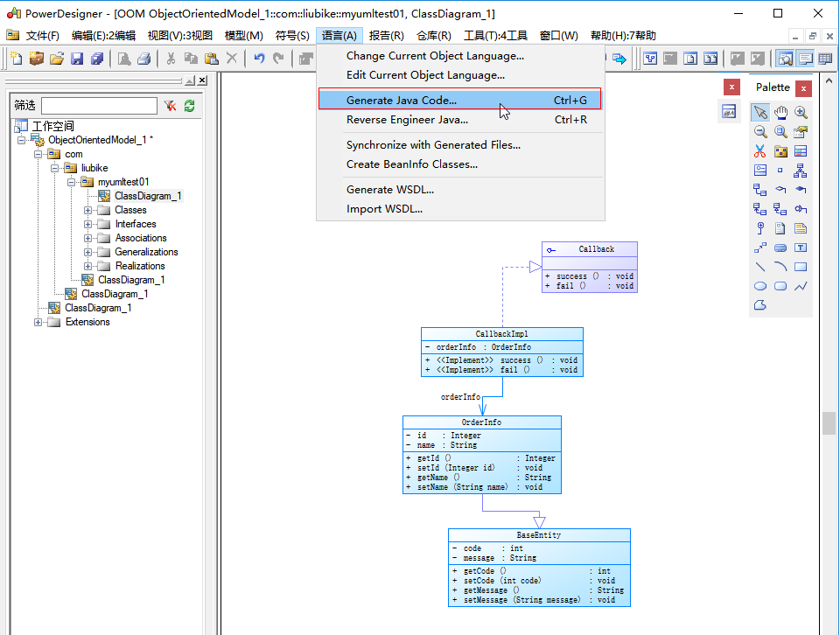Screen dimensions: 840x635
Task: Click the Save icon on the toolbar
Action: 79,58
